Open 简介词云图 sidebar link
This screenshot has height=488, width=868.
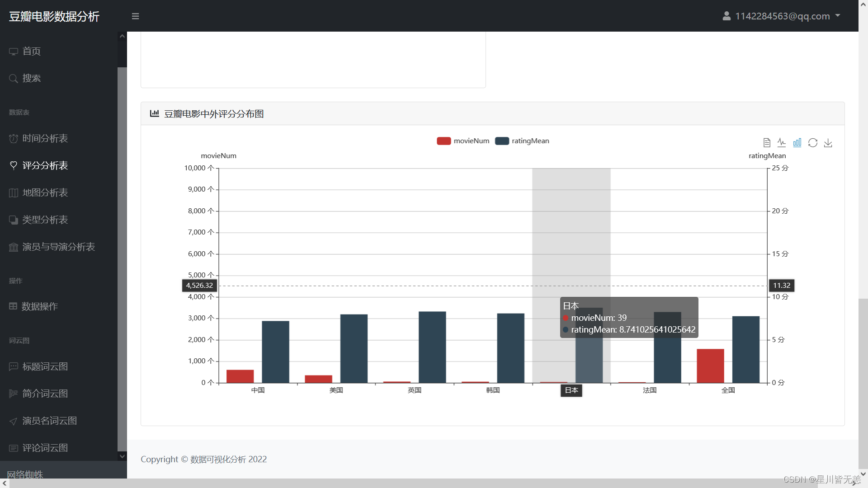click(45, 394)
